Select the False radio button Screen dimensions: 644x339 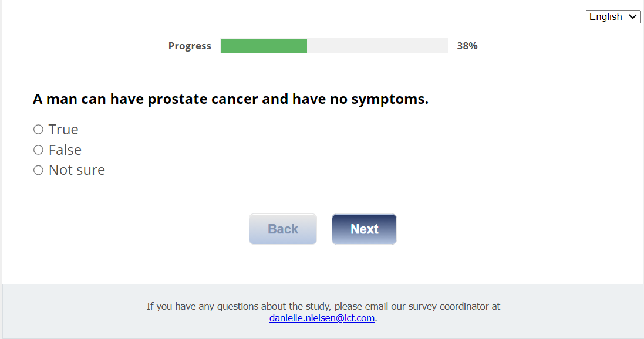coord(38,150)
